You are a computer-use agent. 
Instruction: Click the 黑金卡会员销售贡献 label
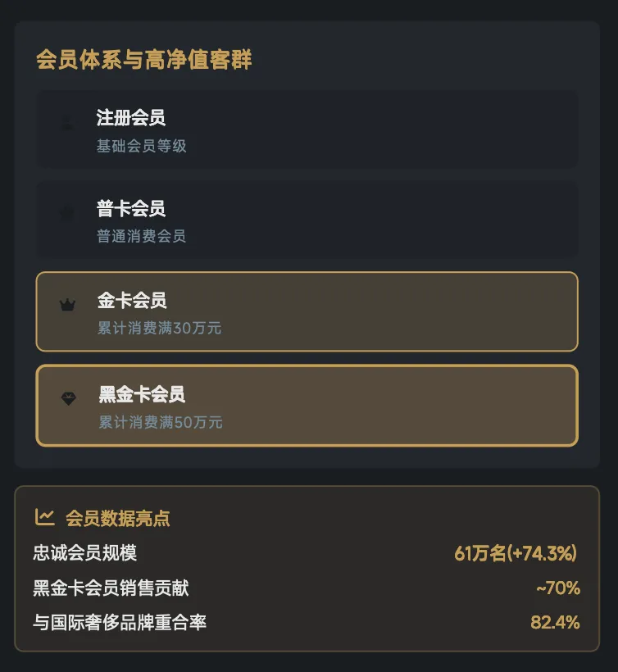[x=111, y=588]
